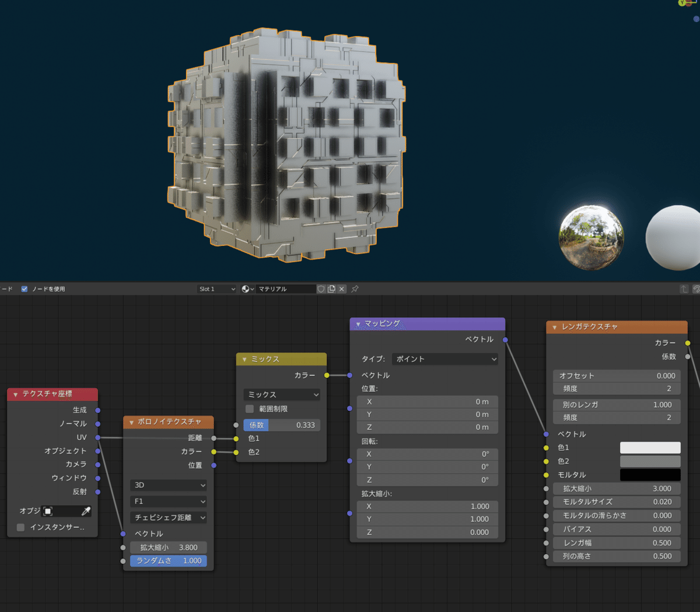The image size is (700, 612).
Task: Click the ノーマル output socket
Action: click(97, 424)
